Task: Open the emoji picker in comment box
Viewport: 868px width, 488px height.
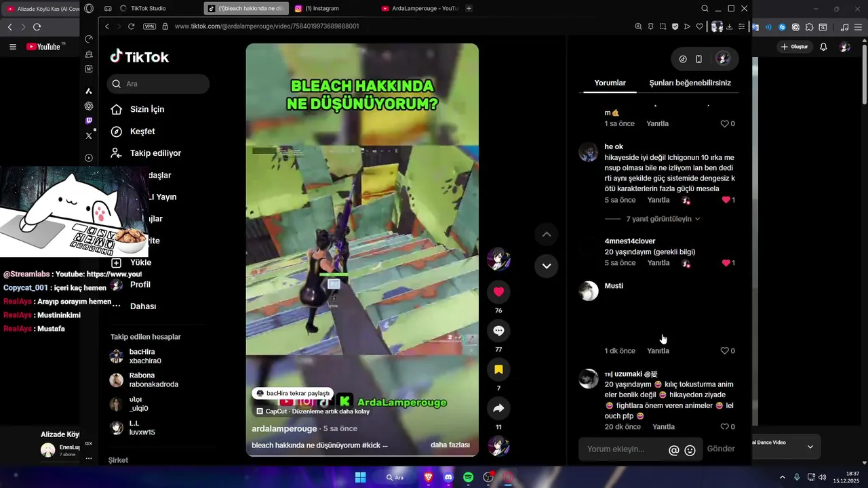Action: (690, 450)
